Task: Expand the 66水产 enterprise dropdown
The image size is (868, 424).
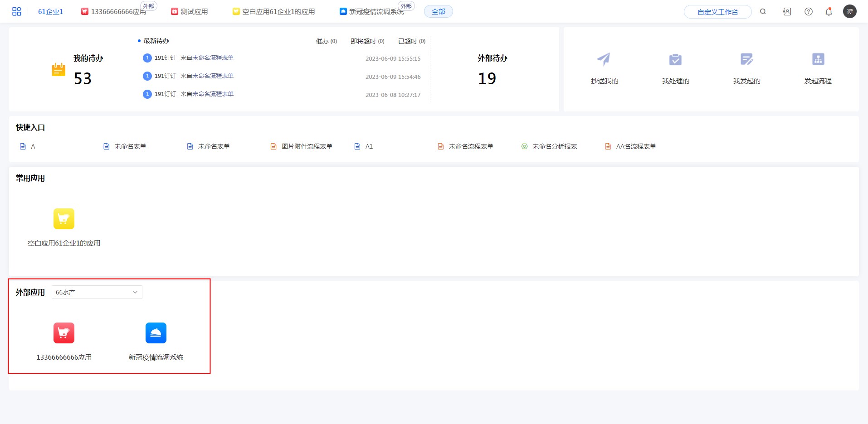Action: tap(97, 292)
